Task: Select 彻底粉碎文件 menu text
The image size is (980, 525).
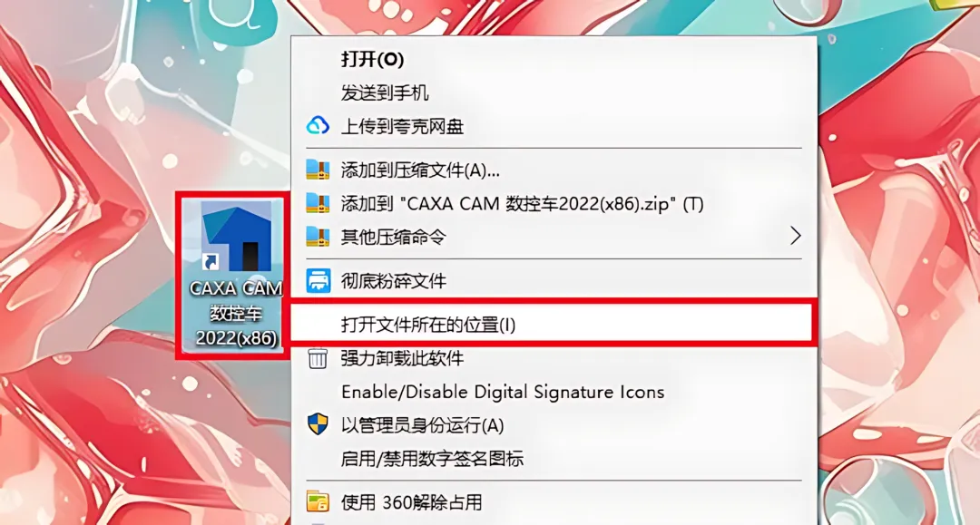Action: [x=394, y=281]
